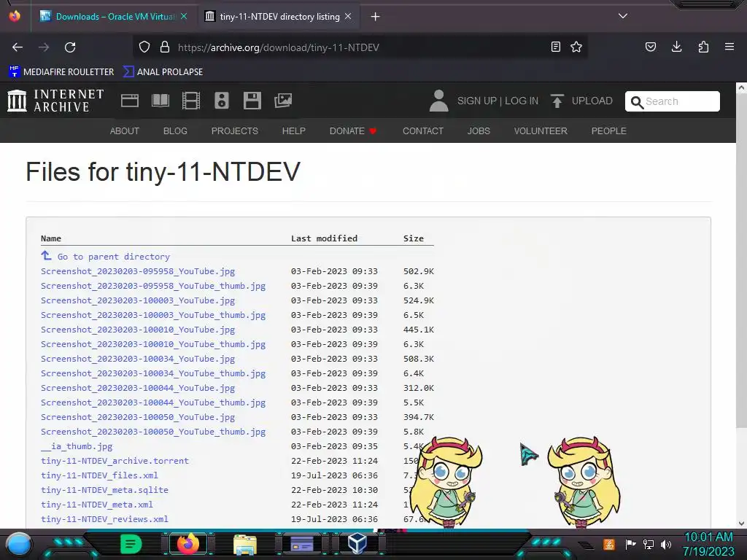This screenshot has width=747, height=560.
Task: Open a new tab with the plus button
Action: 376,17
